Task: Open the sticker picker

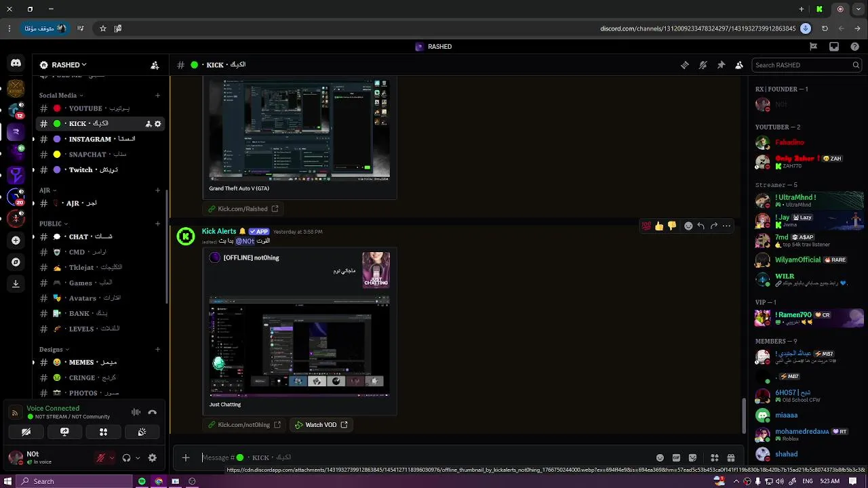Action: coord(692,457)
